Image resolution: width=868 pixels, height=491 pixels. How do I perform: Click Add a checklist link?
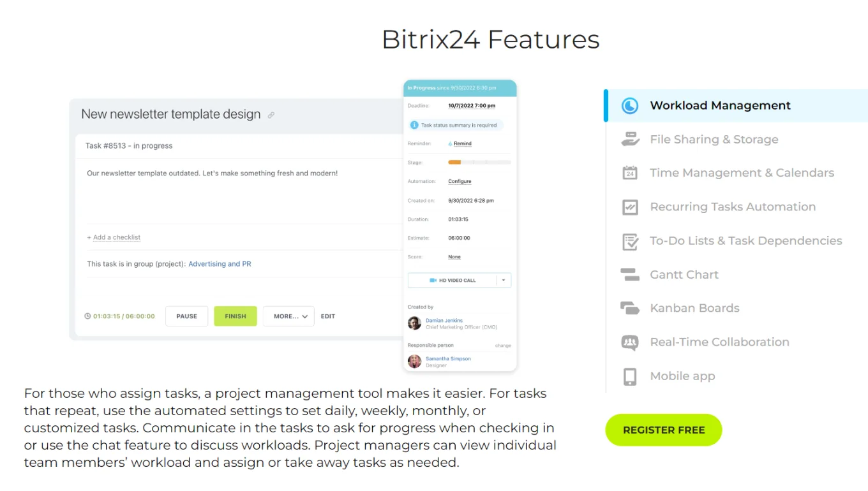tap(116, 237)
